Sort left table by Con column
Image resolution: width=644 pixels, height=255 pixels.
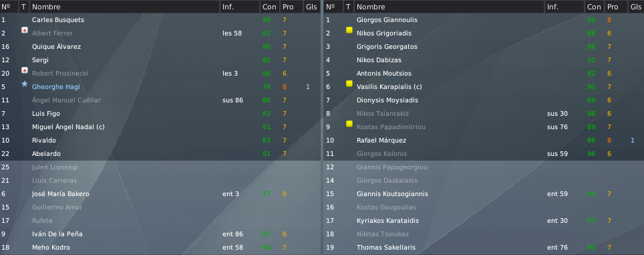(270, 7)
